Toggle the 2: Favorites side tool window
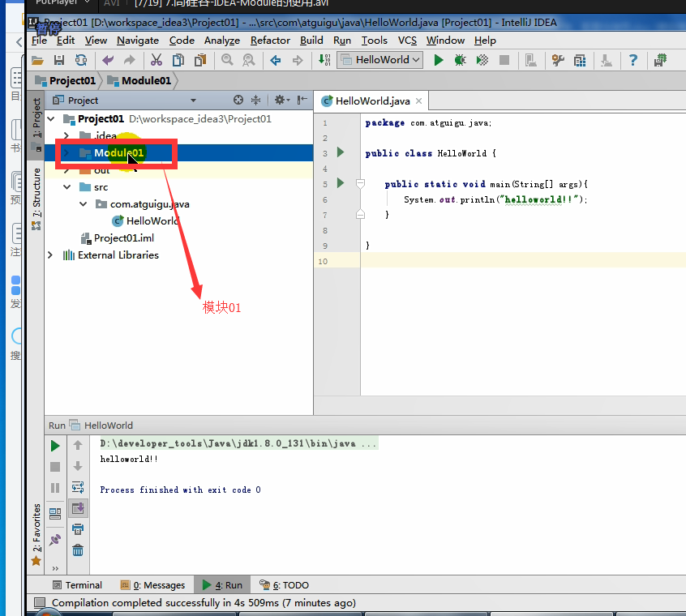 pos(36,534)
